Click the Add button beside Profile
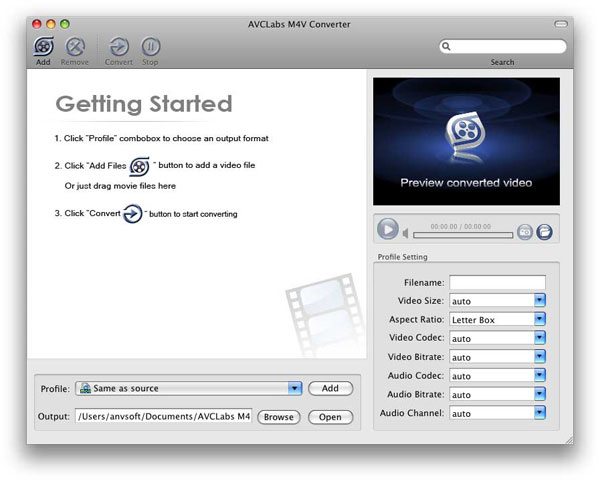Image resolution: width=600 pixels, height=481 pixels. click(330, 388)
